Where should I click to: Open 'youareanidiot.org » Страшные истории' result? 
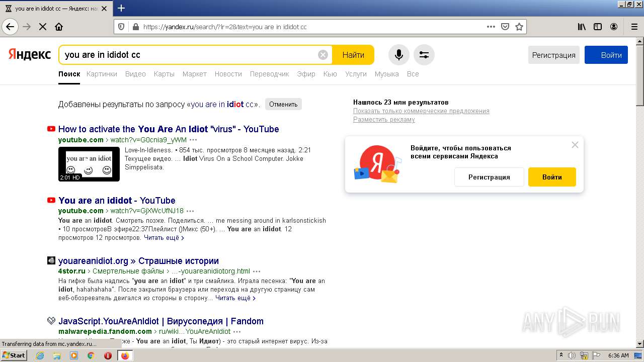(x=138, y=261)
